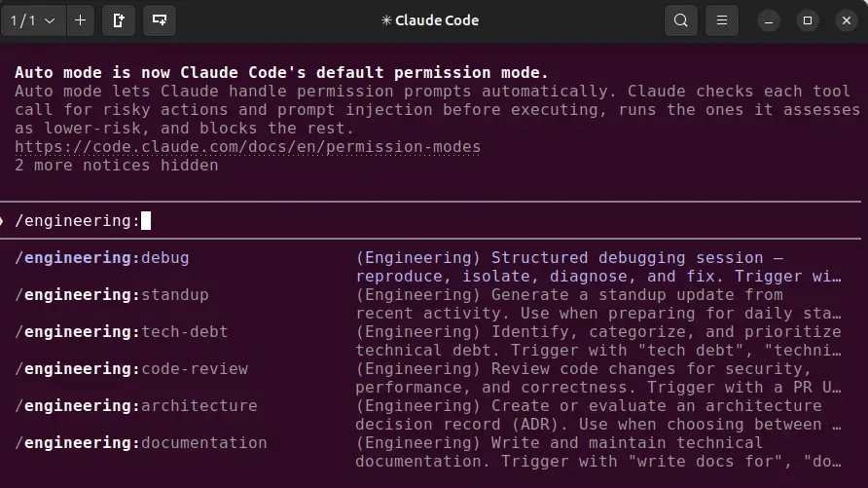Click the /engineering: prompt input line
The image size is (868, 488).
pos(431,220)
